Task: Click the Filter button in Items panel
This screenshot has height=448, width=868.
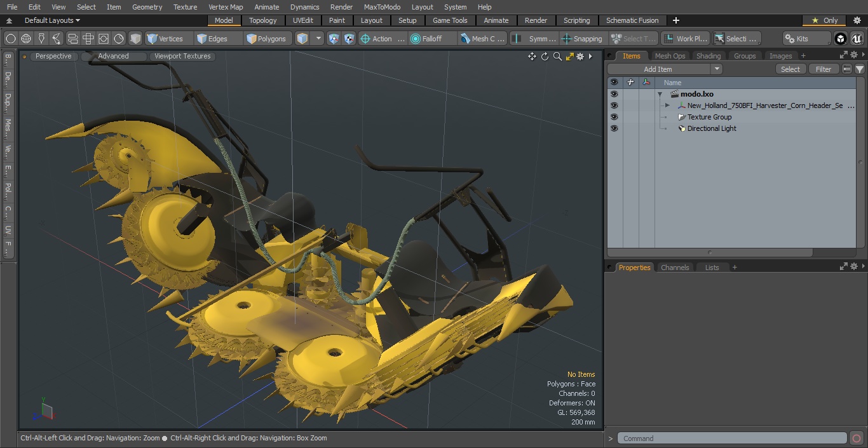Action: pos(824,69)
